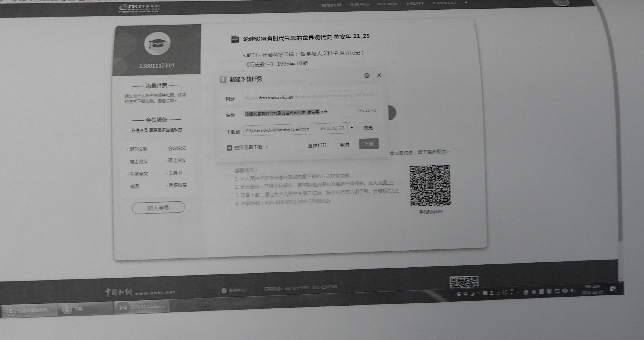This screenshot has height=340, width=644.
Task: Toggle 使用迅雷下载 checkbox
Action: point(229,148)
